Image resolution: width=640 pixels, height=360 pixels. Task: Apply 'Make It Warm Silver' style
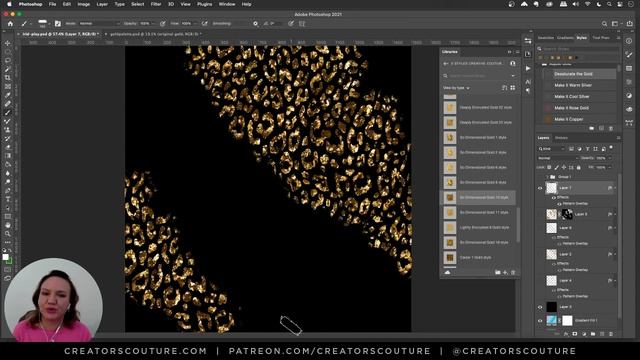pyautogui.click(x=573, y=85)
